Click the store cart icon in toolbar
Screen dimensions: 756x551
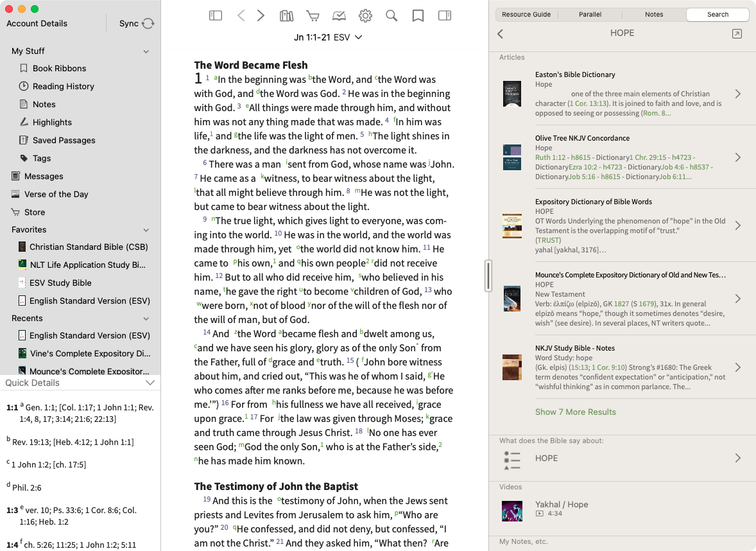313,16
